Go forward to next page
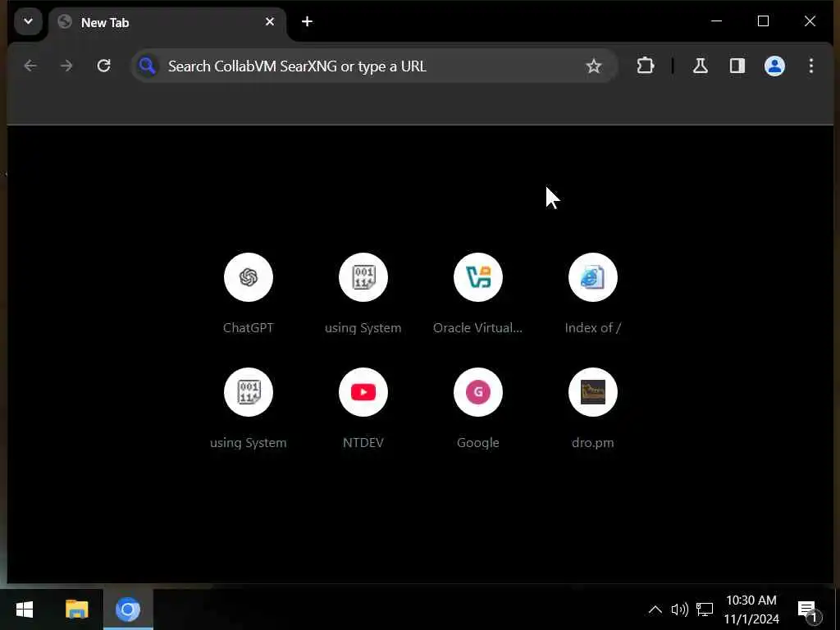This screenshot has width=840, height=630. click(x=66, y=66)
